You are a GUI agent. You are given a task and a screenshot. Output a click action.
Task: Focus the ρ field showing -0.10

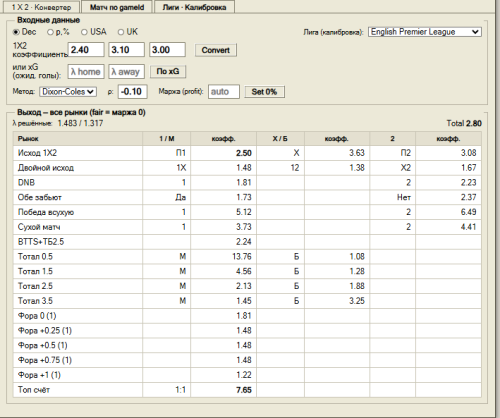tap(132, 91)
